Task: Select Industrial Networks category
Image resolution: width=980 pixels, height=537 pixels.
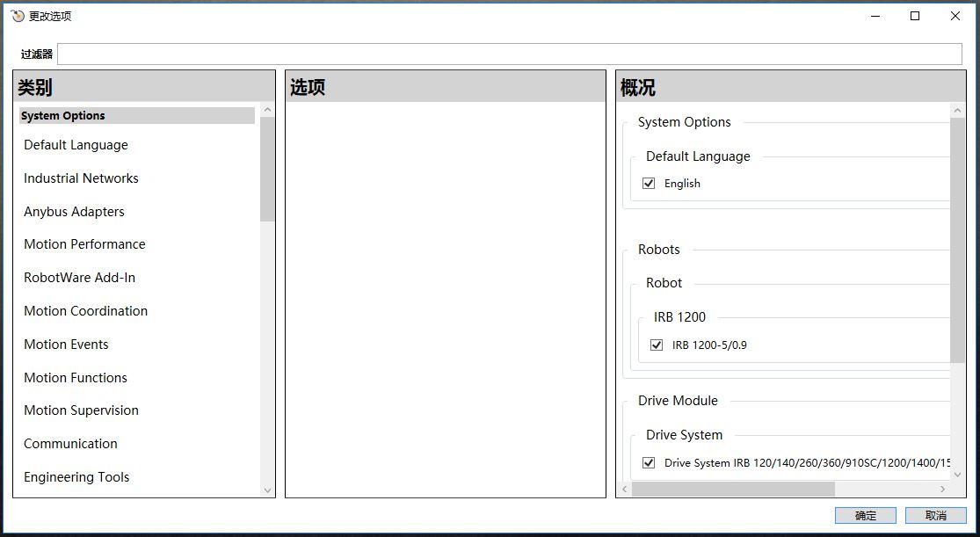Action: click(x=81, y=178)
